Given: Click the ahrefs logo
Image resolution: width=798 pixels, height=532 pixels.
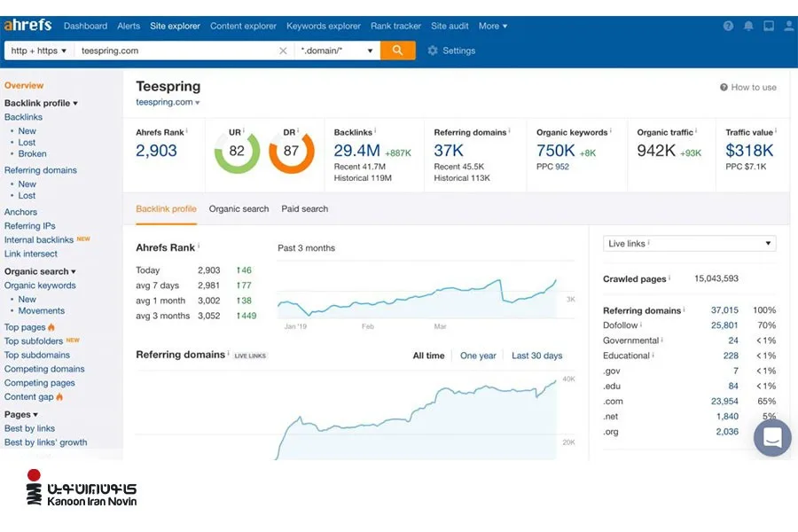Looking at the screenshot, I should point(28,25).
